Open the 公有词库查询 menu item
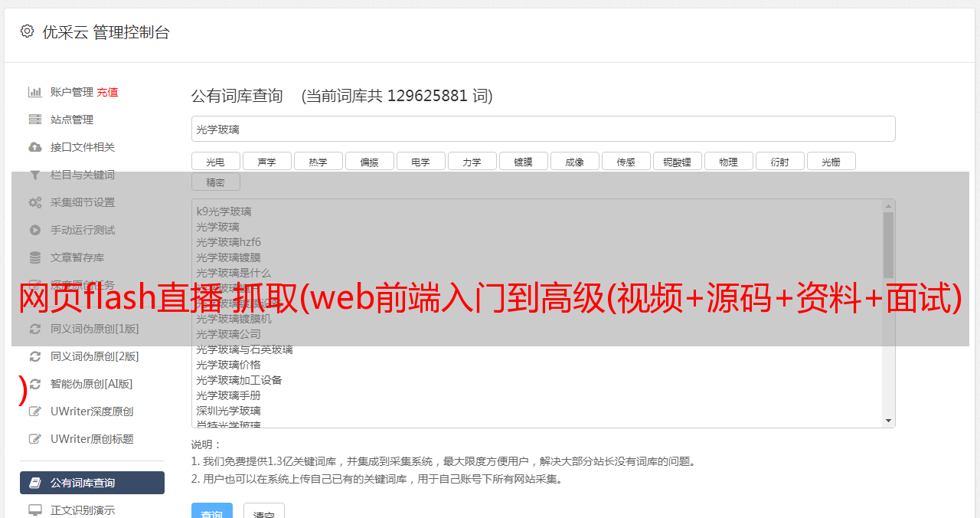980x518 pixels. tap(92, 483)
